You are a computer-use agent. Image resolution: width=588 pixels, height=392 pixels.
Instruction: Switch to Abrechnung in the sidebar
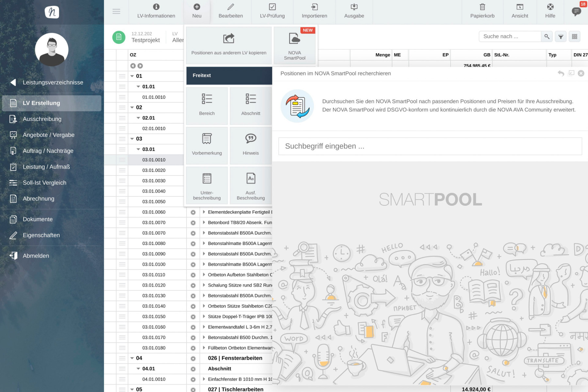38,199
